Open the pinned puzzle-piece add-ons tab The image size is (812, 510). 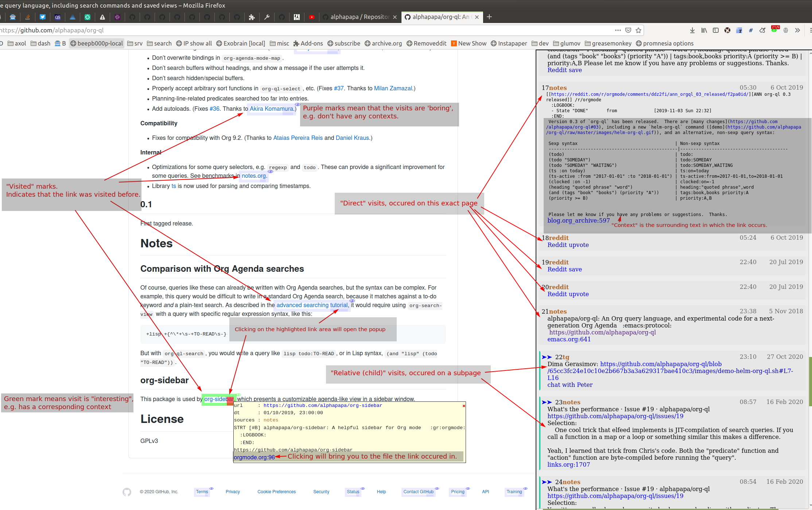pos(252,17)
